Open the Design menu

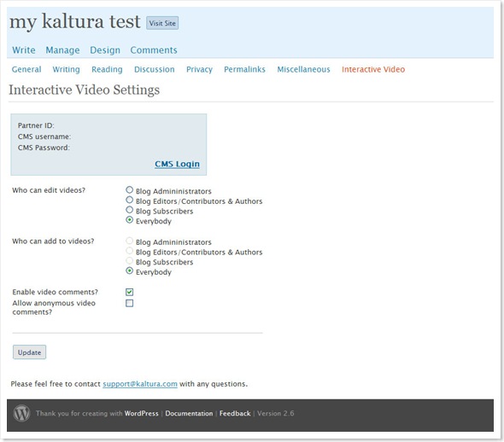[x=105, y=50]
